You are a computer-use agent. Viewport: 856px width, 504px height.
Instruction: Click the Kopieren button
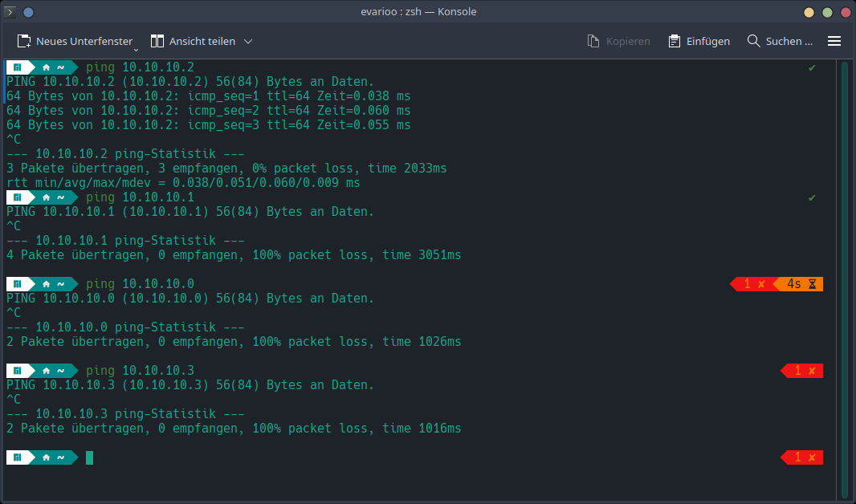pyautogui.click(x=618, y=41)
